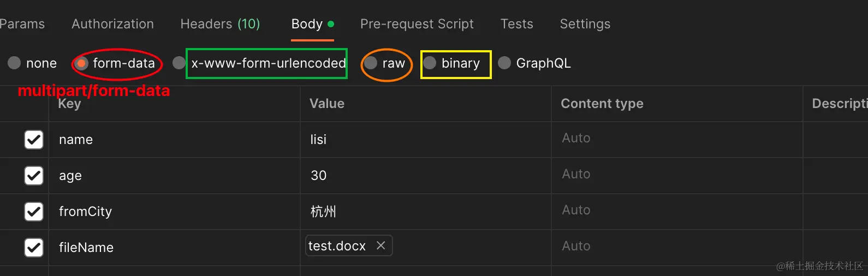Remove the test.docx file attachment

coord(381,246)
